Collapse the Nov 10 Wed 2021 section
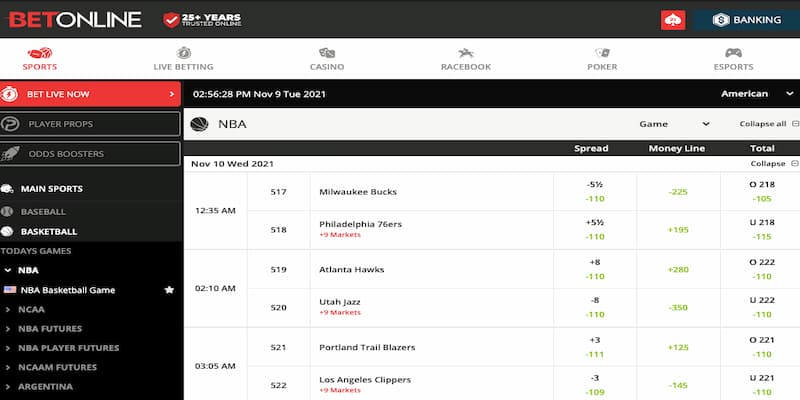 coord(774,164)
